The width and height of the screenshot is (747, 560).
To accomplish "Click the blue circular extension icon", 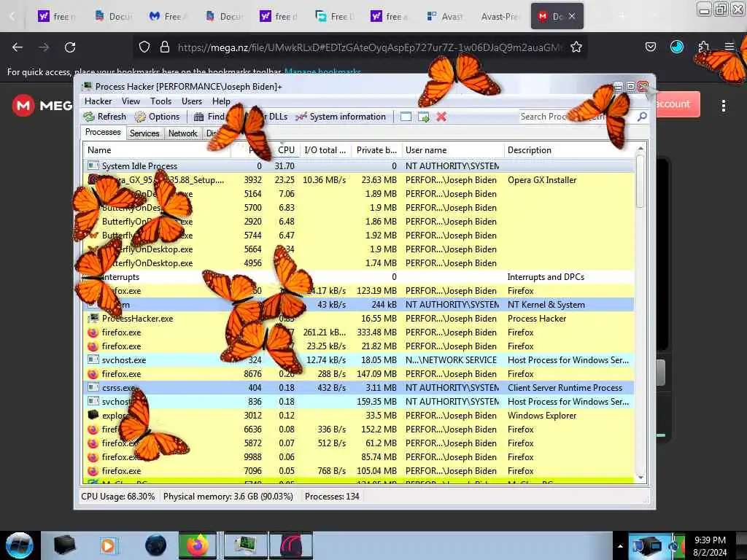I will pos(676,47).
